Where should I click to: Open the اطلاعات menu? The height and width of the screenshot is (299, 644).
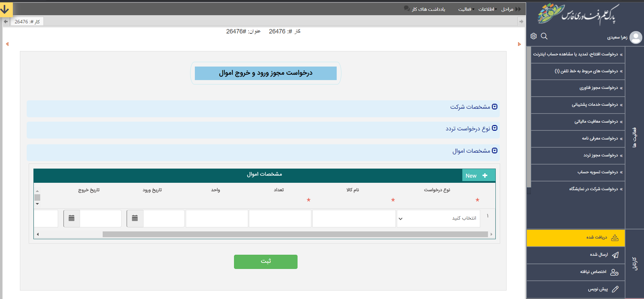pyautogui.click(x=487, y=9)
